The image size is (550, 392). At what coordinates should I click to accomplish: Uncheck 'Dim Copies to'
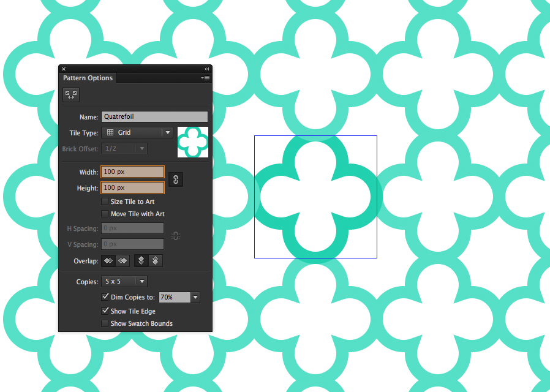coord(106,297)
